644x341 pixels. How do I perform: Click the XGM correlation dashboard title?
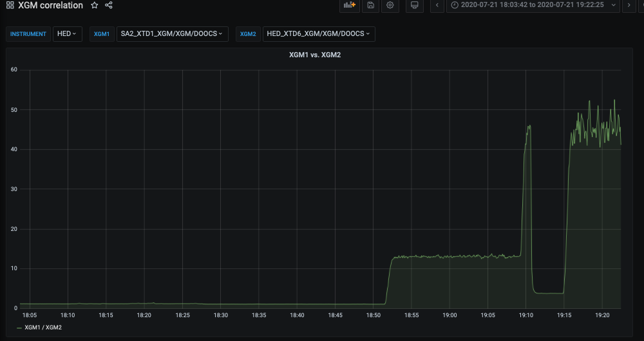(x=50, y=5)
